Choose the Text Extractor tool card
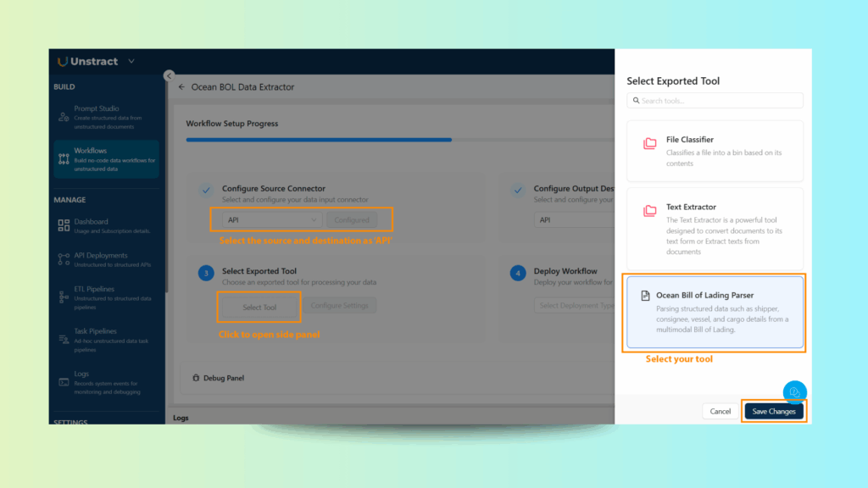Screen dimensions: 868x488 click(x=715, y=229)
